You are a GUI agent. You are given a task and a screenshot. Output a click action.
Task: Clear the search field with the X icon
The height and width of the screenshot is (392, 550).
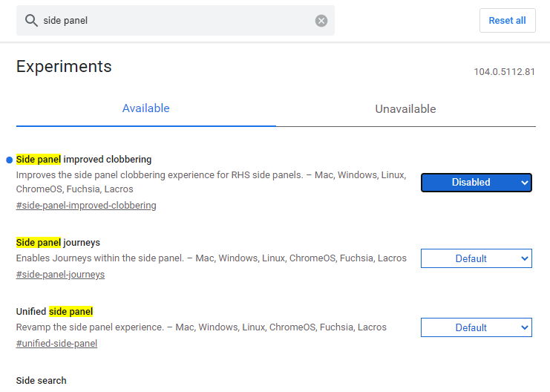tap(321, 21)
